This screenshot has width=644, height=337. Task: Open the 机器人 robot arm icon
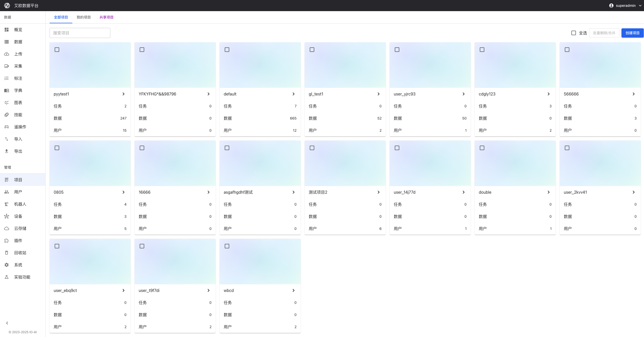[x=7, y=204]
